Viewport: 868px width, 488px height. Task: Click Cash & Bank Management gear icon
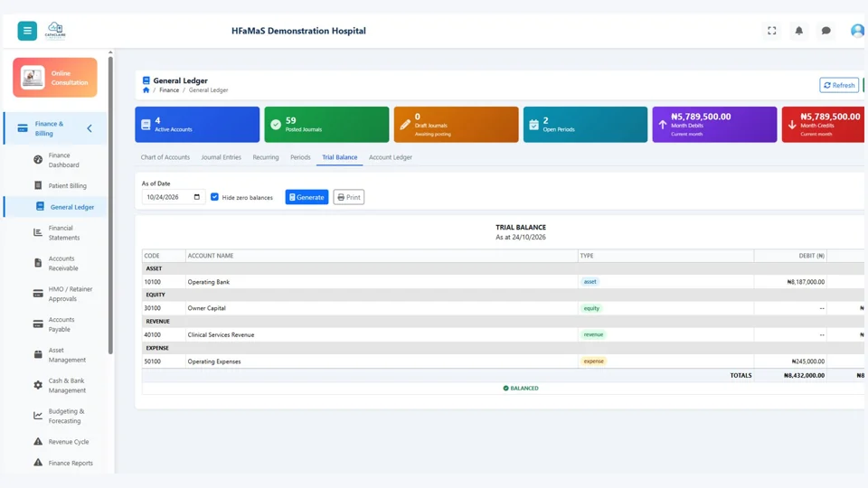click(38, 385)
